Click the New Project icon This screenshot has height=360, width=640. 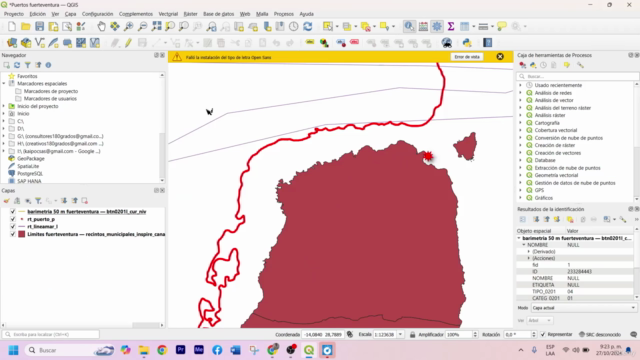(x=12, y=27)
